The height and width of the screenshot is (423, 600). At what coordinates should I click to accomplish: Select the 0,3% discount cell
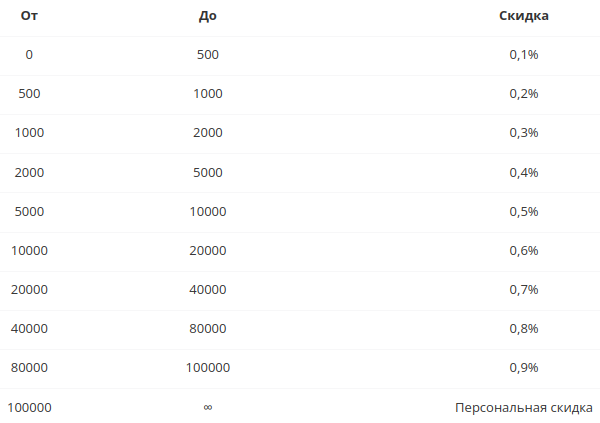(524, 133)
